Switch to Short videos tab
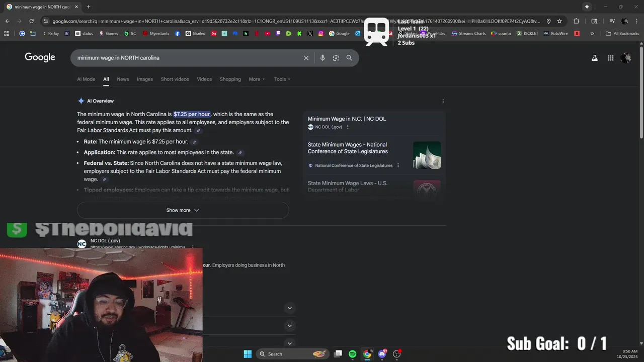This screenshot has width=644, height=362. [175, 79]
